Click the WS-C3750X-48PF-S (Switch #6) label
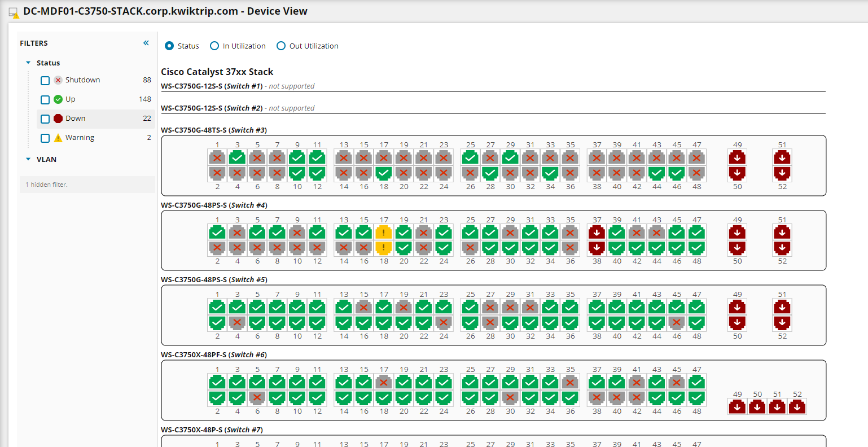 (214, 354)
